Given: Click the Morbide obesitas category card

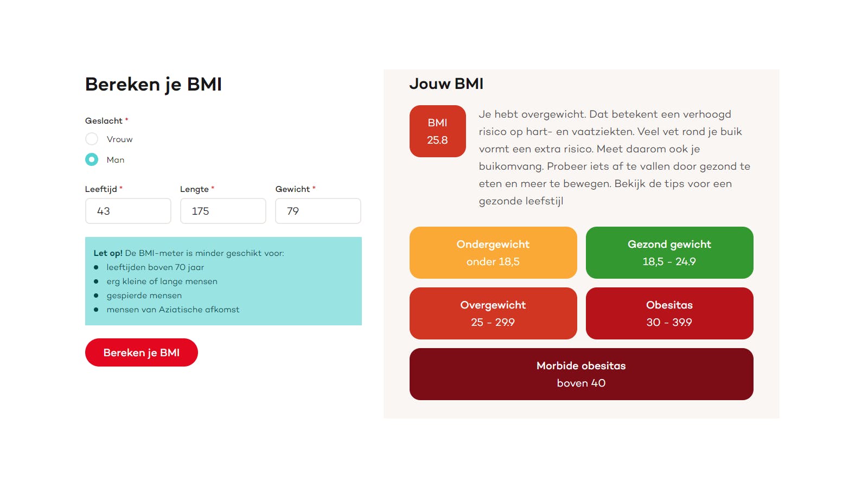Looking at the screenshot, I should tap(580, 374).
